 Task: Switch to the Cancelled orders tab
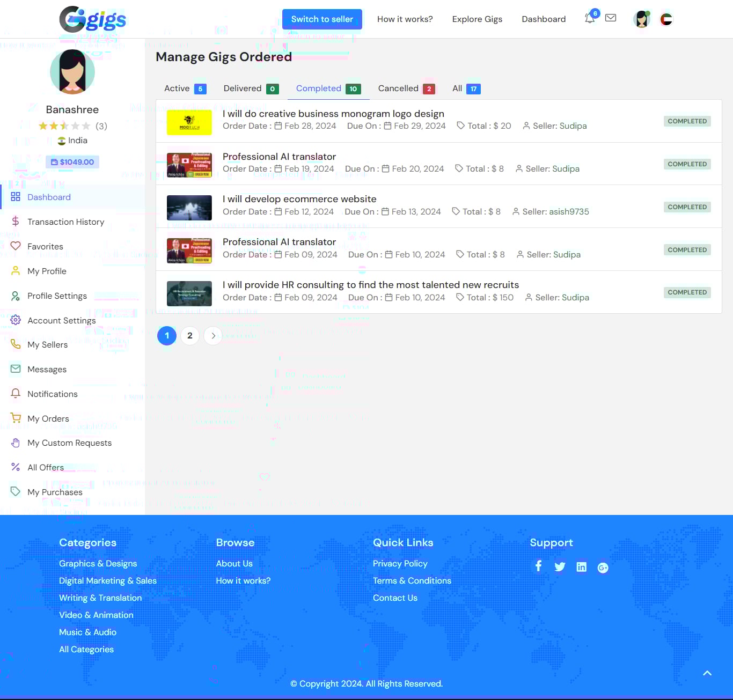[406, 89]
